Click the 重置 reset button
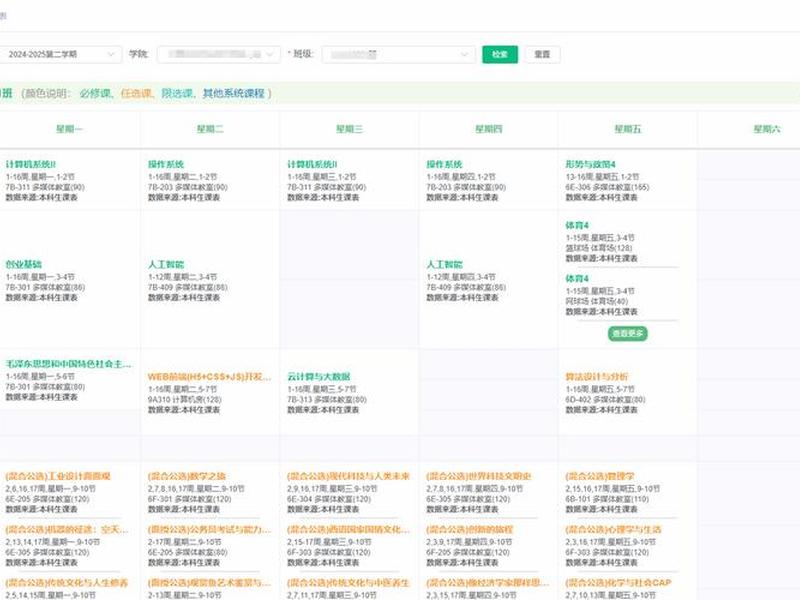The width and height of the screenshot is (800, 600). [x=542, y=54]
